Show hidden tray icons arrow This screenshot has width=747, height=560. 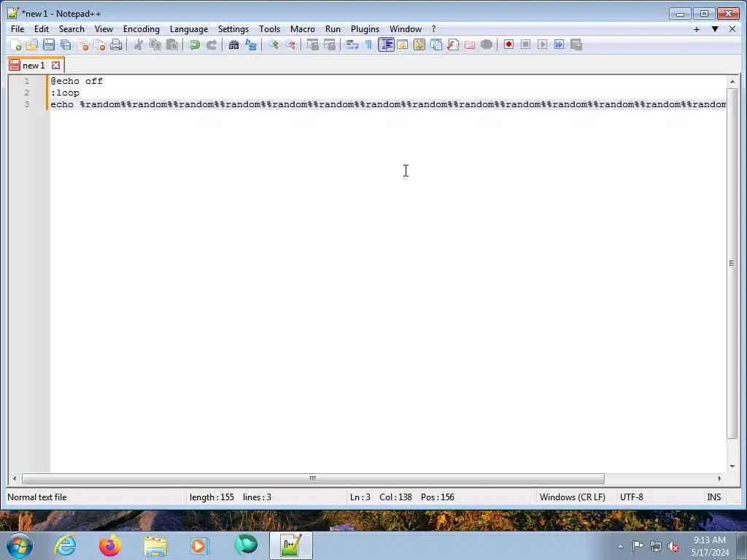(620, 546)
